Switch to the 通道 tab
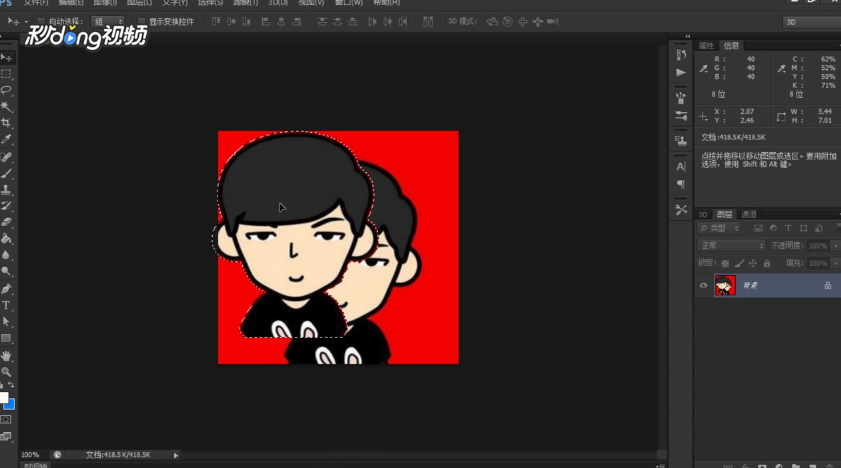The width and height of the screenshot is (841, 468). coord(749,214)
